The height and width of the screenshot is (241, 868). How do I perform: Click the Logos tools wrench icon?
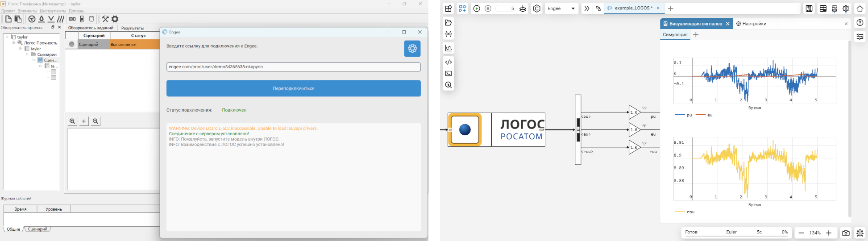point(105,19)
